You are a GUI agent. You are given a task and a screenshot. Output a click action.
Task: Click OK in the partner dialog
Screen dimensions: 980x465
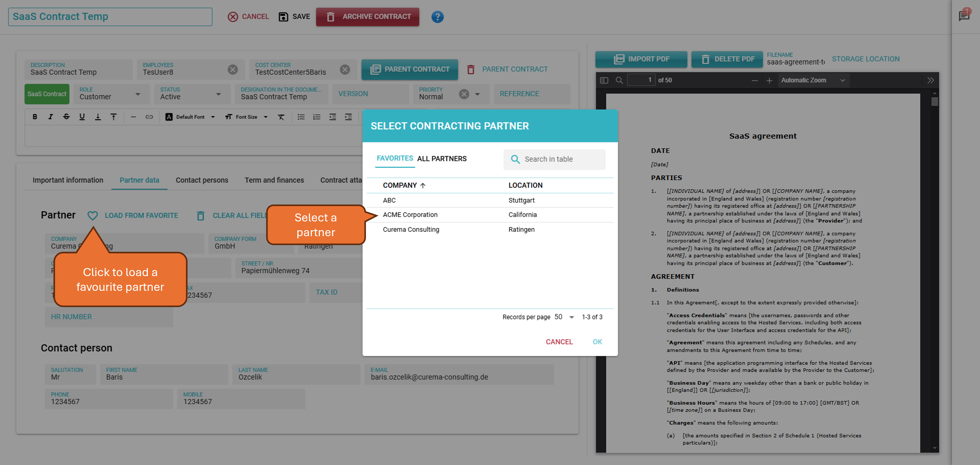click(597, 342)
